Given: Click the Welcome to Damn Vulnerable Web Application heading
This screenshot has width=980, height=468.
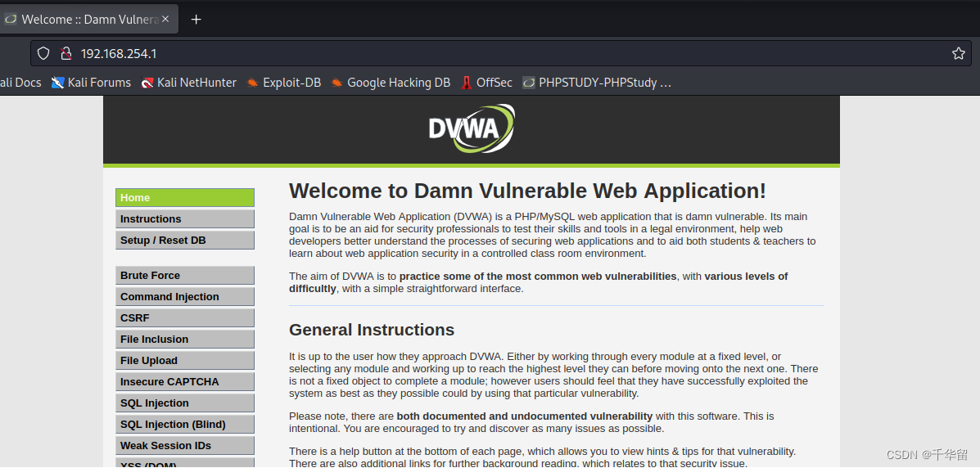Looking at the screenshot, I should (527, 191).
